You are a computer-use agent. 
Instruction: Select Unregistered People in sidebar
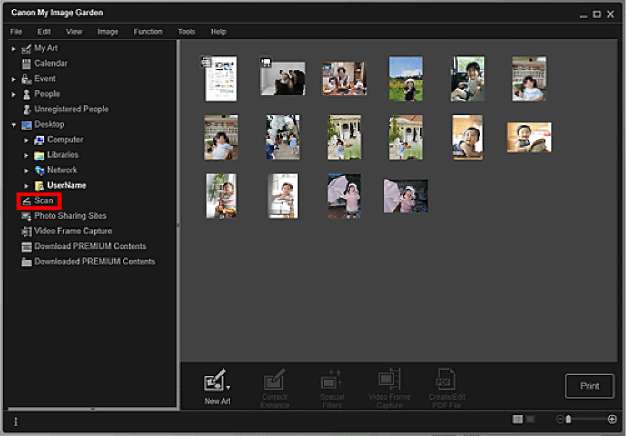click(70, 109)
